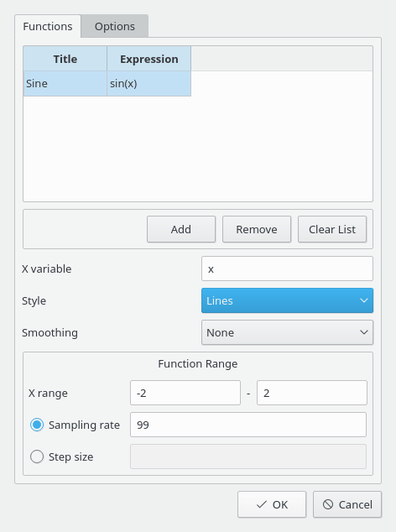Screen dimensions: 396x532
Task: Click the Remove button
Action: (x=257, y=229)
